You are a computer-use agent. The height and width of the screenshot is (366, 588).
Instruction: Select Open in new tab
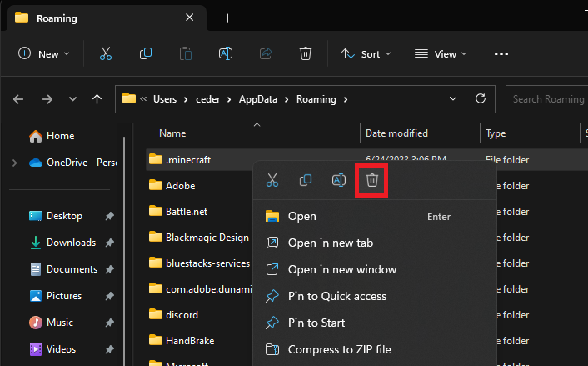pyautogui.click(x=330, y=243)
